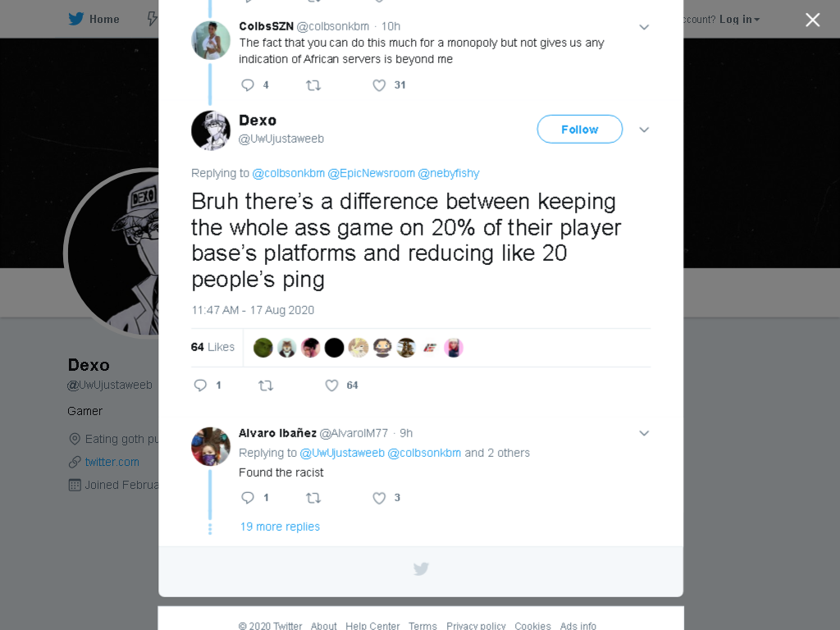Reply to ColbsSZN's tweet via comment icon

[x=248, y=85]
